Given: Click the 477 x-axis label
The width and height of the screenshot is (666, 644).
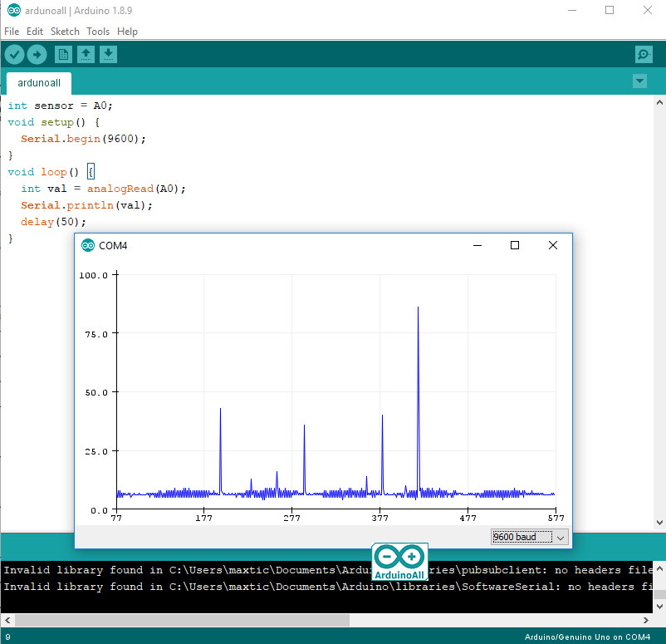Looking at the screenshot, I should [468, 518].
